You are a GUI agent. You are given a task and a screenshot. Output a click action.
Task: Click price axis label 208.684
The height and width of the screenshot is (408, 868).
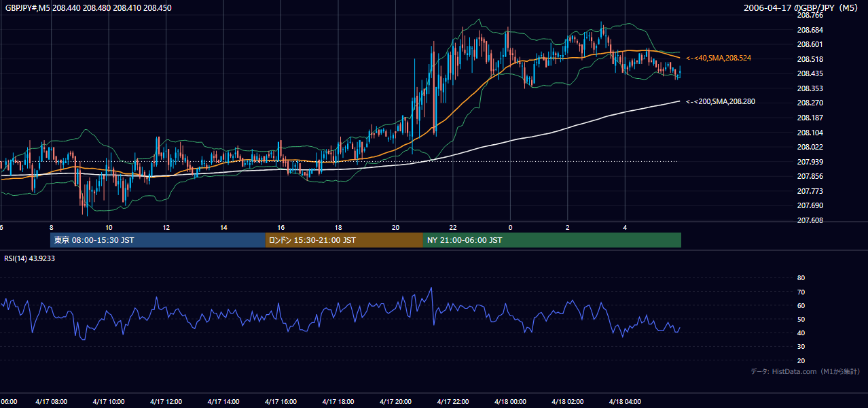coord(810,30)
